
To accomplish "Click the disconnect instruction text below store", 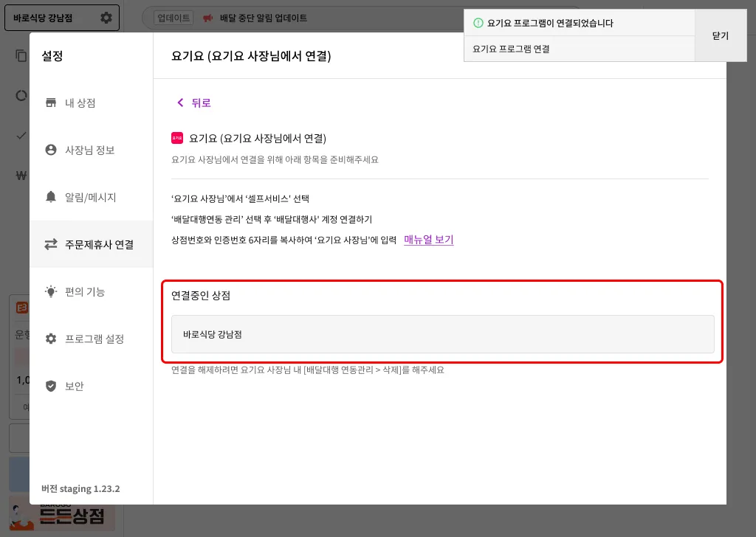I will pyautogui.click(x=308, y=370).
